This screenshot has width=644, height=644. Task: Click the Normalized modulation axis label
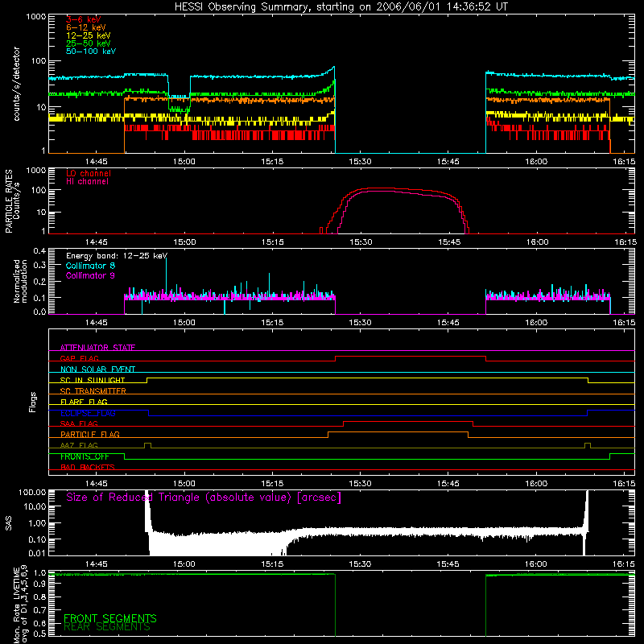[x=20, y=281]
